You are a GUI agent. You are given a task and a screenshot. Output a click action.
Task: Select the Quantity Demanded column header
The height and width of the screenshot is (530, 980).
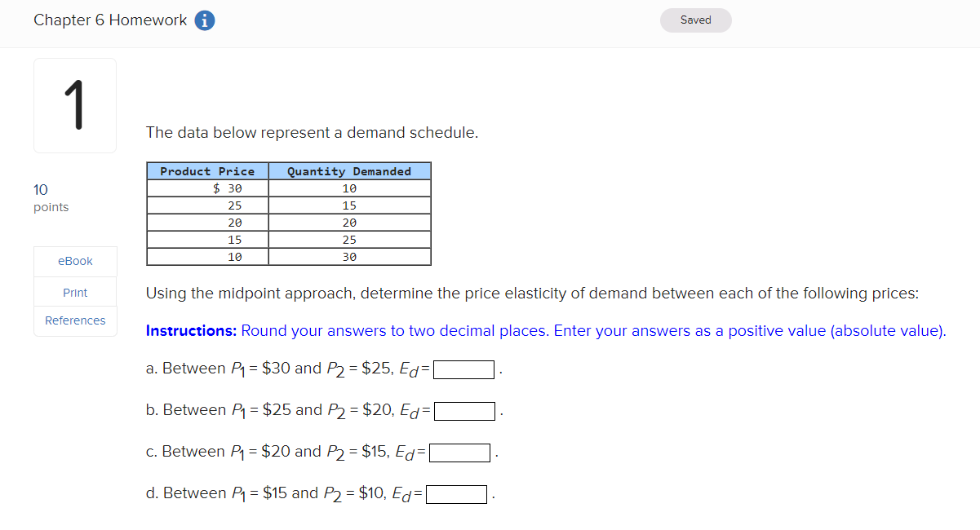tap(349, 170)
